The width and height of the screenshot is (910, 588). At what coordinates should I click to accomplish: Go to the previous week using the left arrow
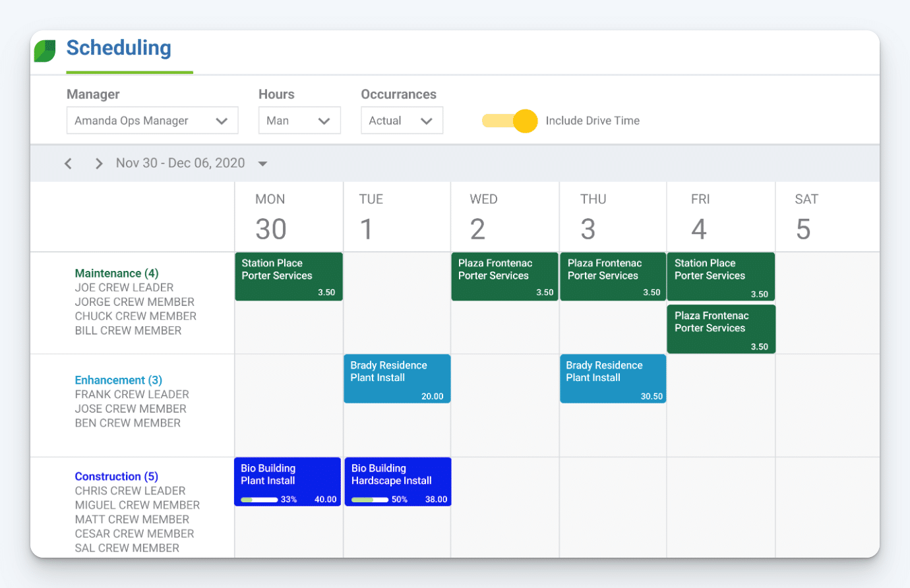pos(68,163)
